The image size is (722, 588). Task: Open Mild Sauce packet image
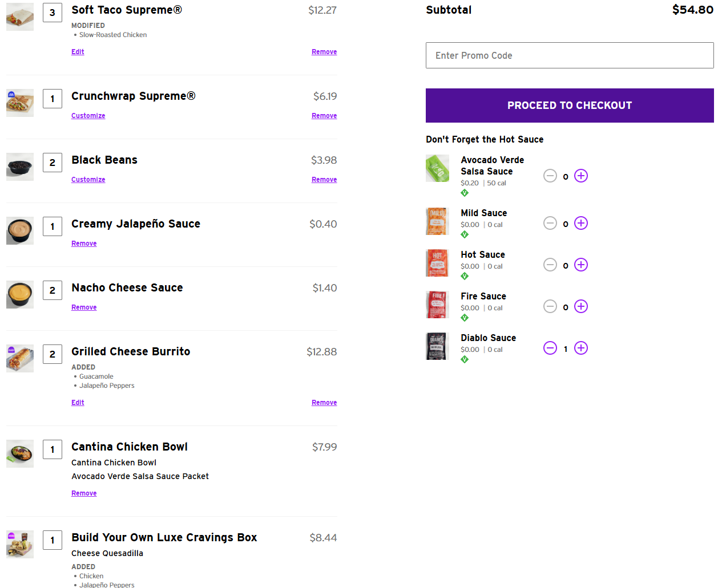438,221
